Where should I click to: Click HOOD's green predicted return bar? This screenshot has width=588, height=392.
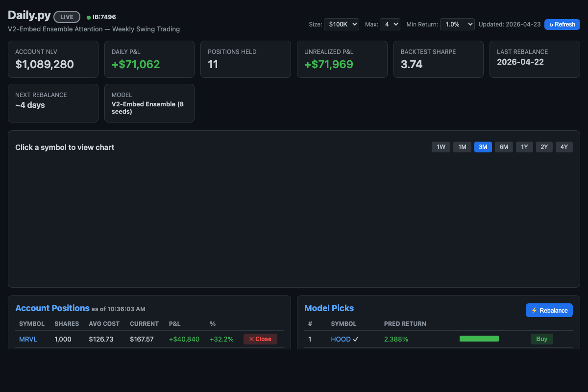coord(479,338)
